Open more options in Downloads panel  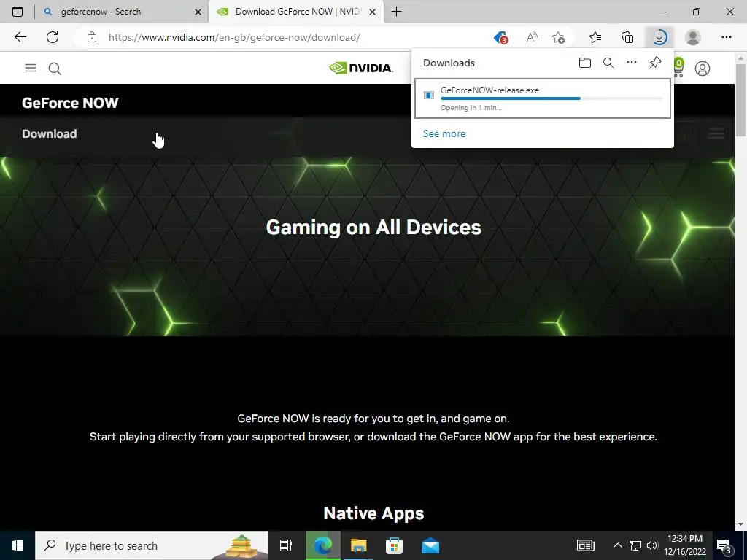pyautogui.click(x=632, y=63)
